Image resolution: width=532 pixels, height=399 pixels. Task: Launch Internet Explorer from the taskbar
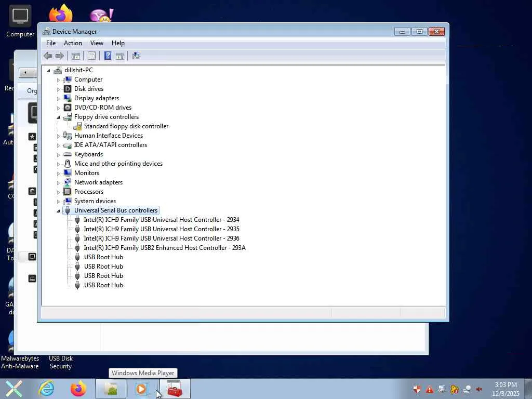coord(46,389)
